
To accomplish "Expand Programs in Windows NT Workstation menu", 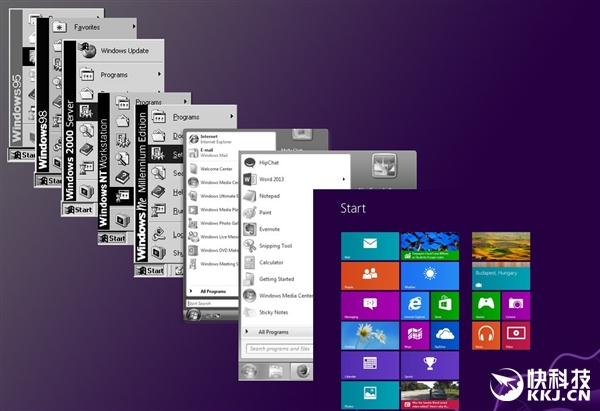I will pos(151,102).
